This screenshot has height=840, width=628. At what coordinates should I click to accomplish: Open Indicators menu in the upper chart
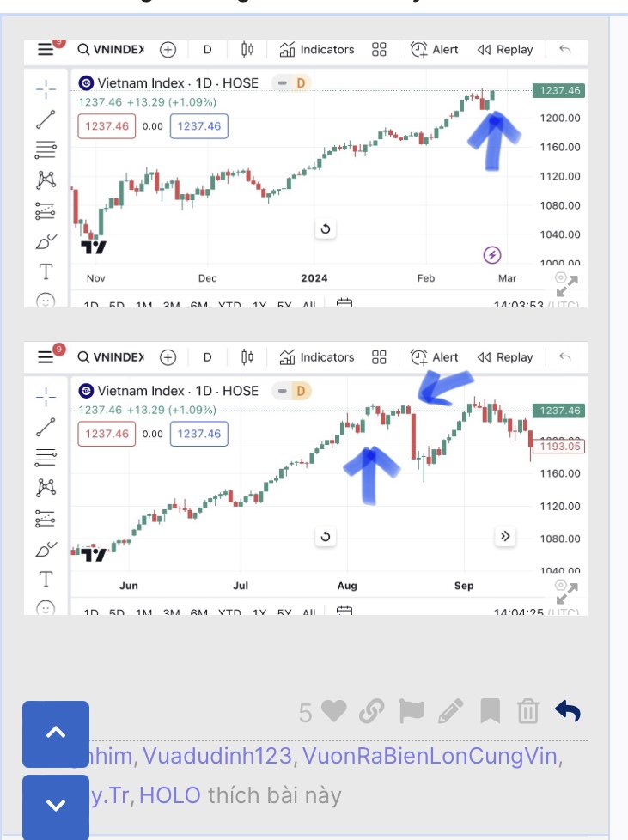pos(317,50)
